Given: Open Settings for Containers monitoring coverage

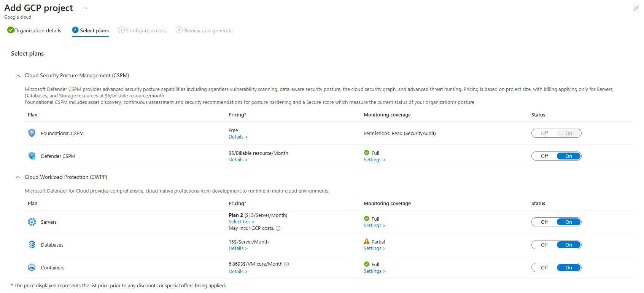Looking at the screenshot, I should (375, 271).
